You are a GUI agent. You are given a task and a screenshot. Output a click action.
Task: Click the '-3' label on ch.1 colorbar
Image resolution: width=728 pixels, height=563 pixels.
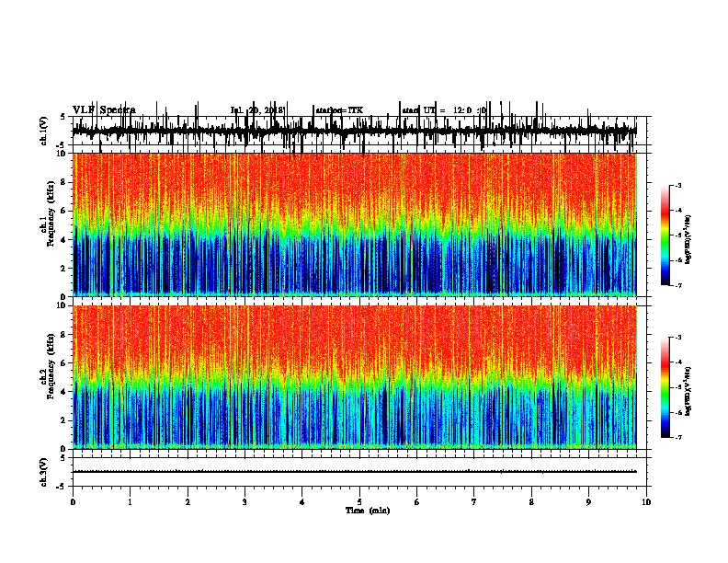[678, 185]
